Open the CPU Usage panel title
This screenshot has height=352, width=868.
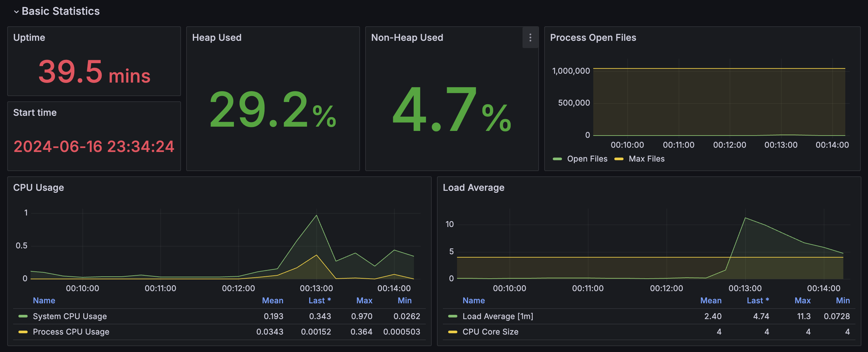(38, 188)
